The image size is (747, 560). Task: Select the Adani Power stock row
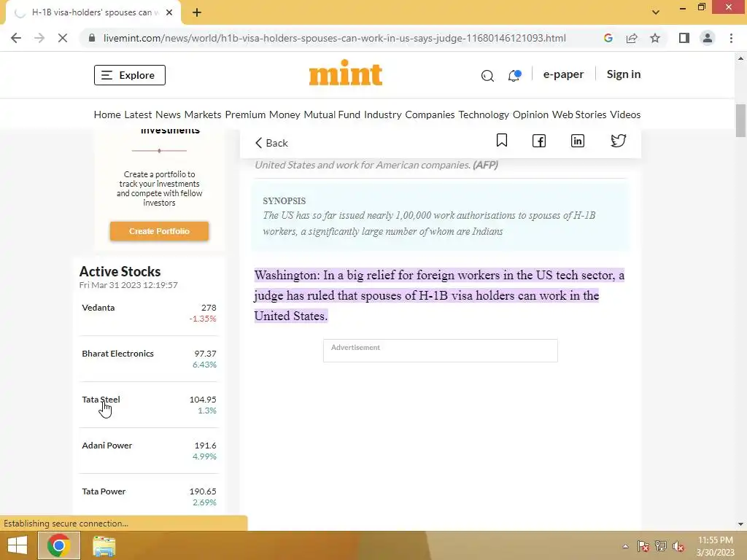[149, 451]
